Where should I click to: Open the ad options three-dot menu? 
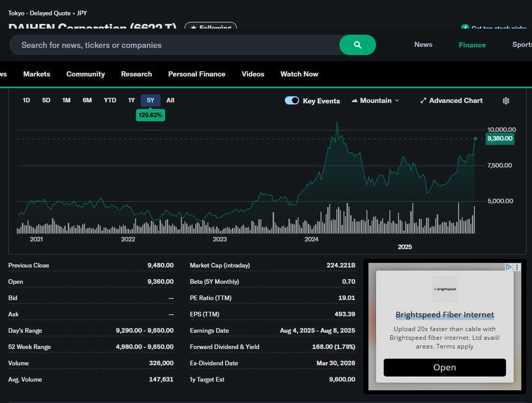[517, 267]
